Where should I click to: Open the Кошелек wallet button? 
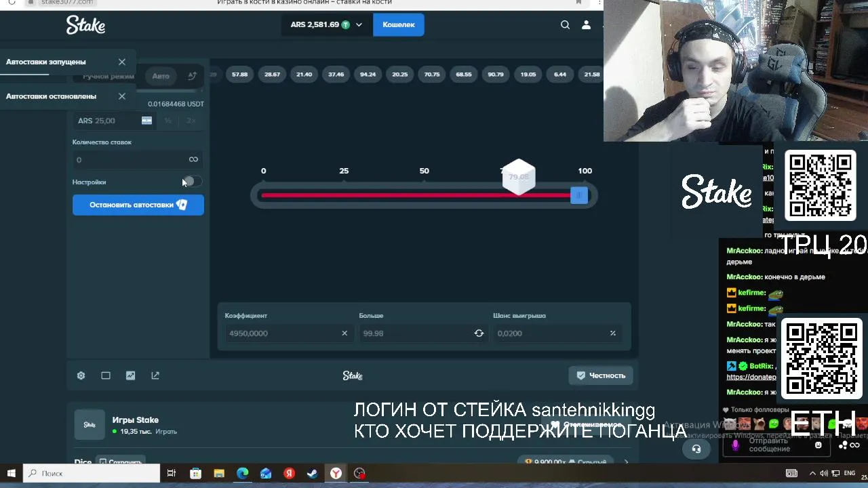pyautogui.click(x=398, y=24)
